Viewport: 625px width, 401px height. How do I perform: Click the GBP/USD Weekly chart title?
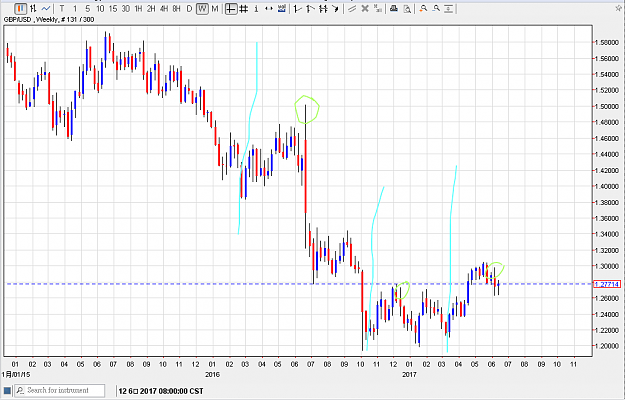click(x=49, y=20)
